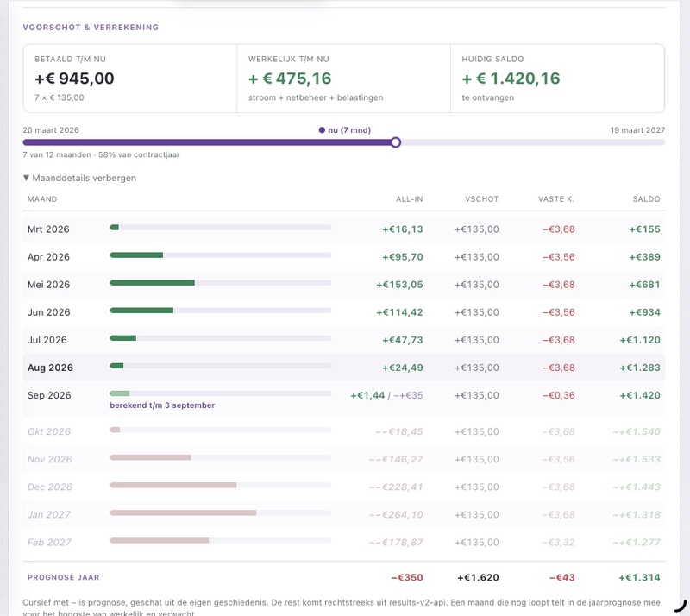Select the Jun 2026 row label

pos(48,312)
